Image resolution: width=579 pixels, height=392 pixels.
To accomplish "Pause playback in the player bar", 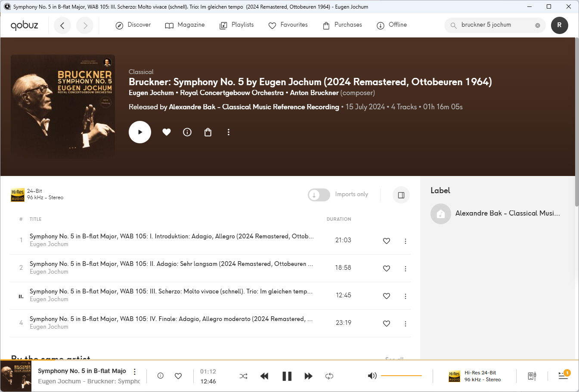I will pyautogui.click(x=287, y=376).
